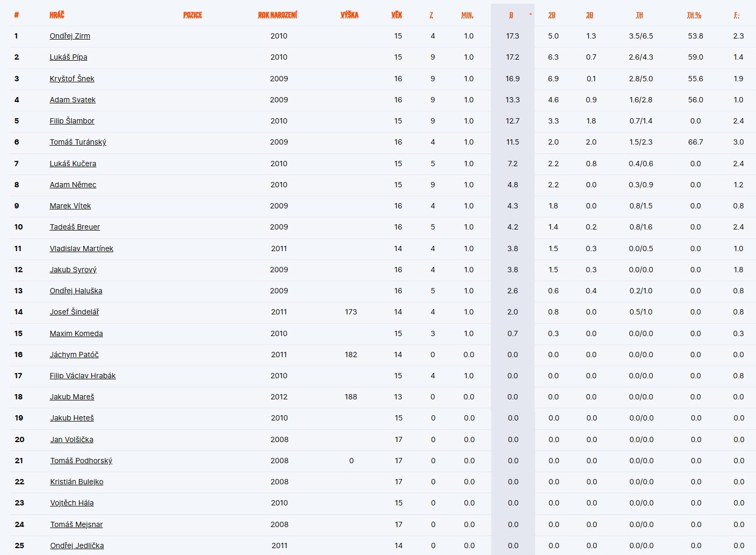Sort players by VĚK header
Image resolution: width=756 pixels, height=555 pixels.
click(397, 15)
